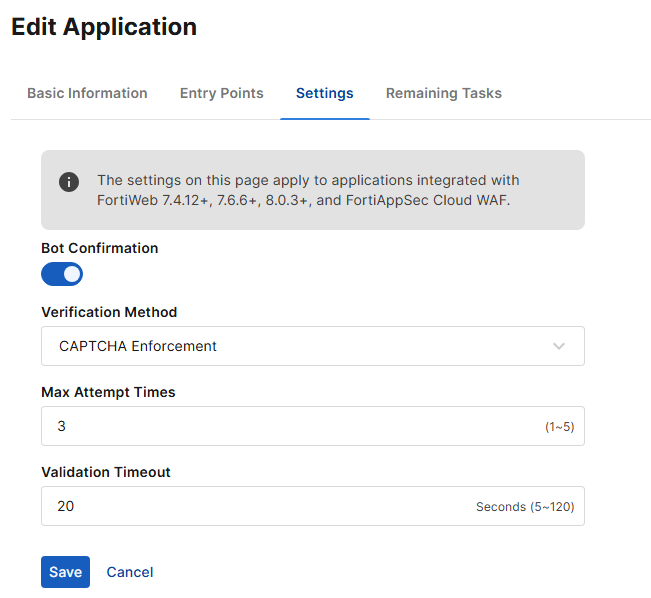Click the Validation Timeout label
The height and width of the screenshot is (598, 651).
[105, 472]
